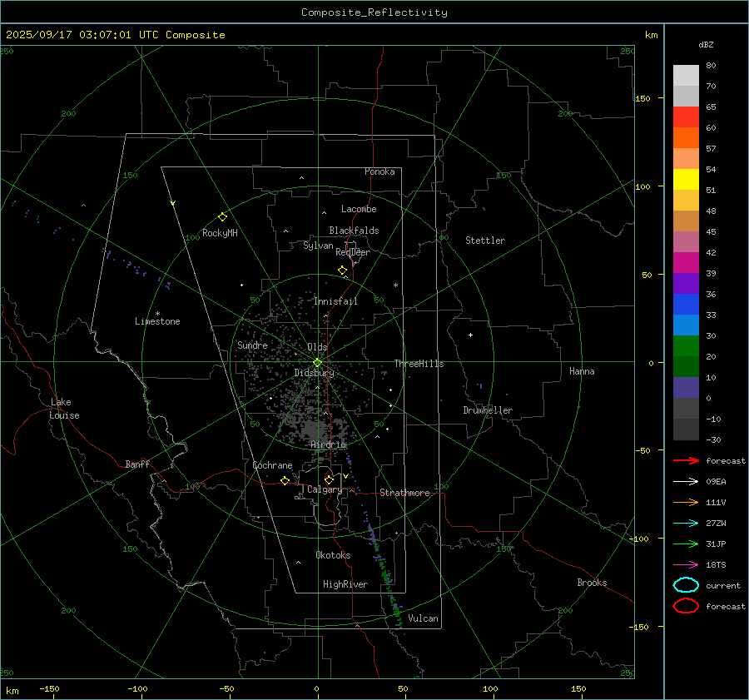Choose the light blue 30–33 dBZ swatch

[x=686, y=325]
